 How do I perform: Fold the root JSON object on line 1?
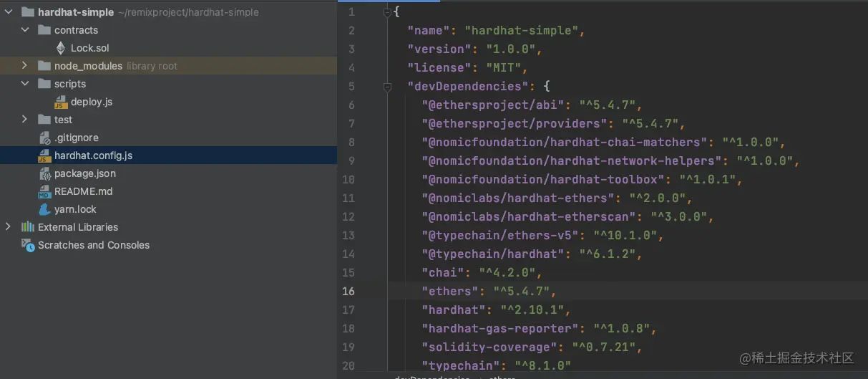387,11
